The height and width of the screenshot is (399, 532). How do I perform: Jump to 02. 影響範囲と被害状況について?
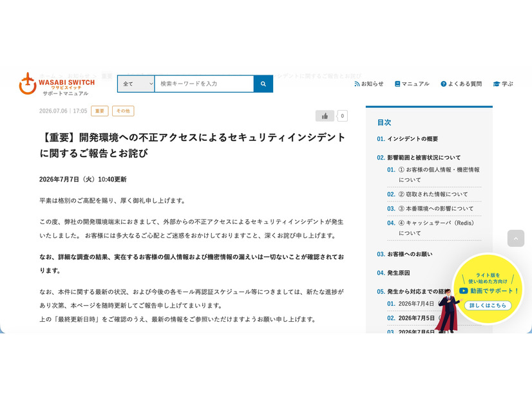[419, 158]
